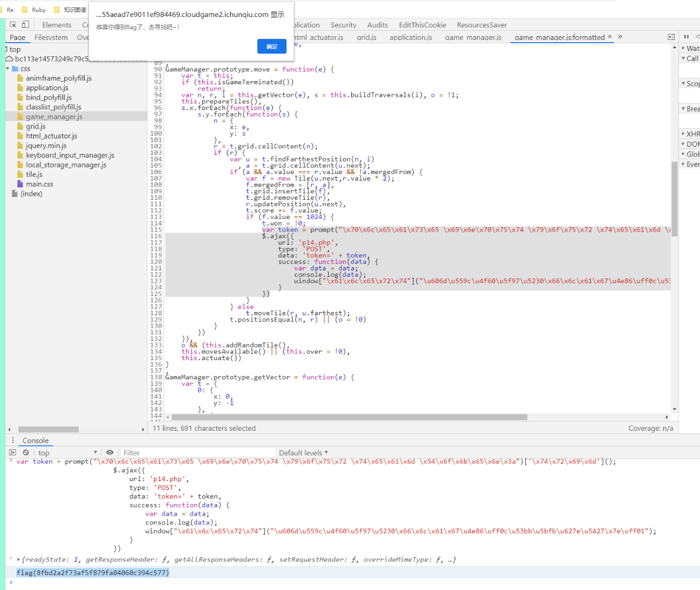
Task: Select the Console drawer tab
Action: point(36,441)
